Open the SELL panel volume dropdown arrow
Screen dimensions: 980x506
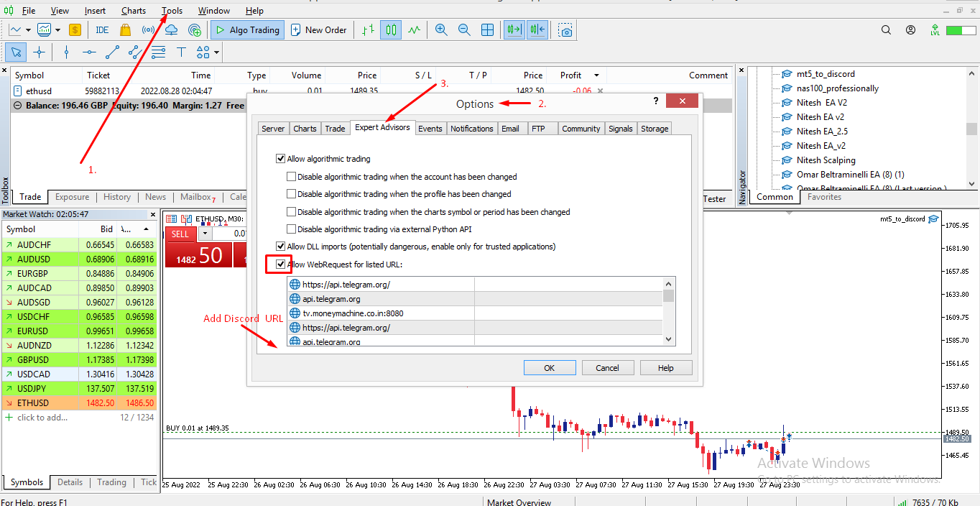205,234
